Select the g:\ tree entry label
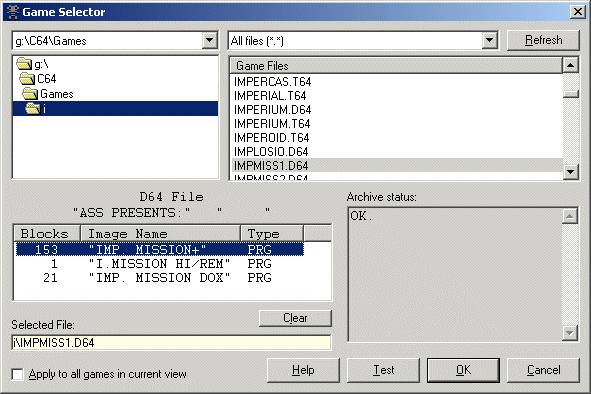591x394 pixels. point(41,64)
